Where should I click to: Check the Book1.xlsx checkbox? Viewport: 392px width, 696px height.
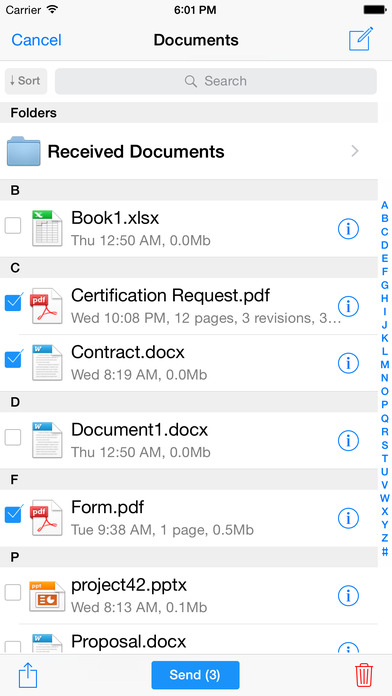tap(12, 225)
